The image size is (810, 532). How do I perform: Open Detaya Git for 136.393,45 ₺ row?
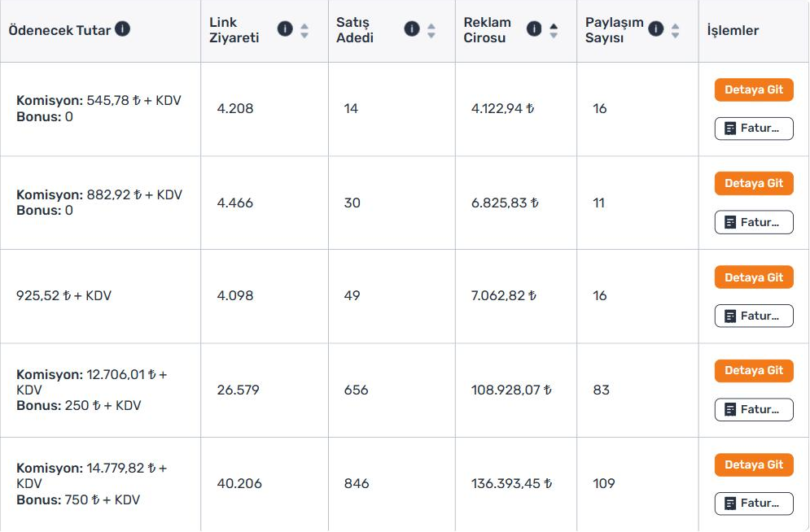click(754, 464)
